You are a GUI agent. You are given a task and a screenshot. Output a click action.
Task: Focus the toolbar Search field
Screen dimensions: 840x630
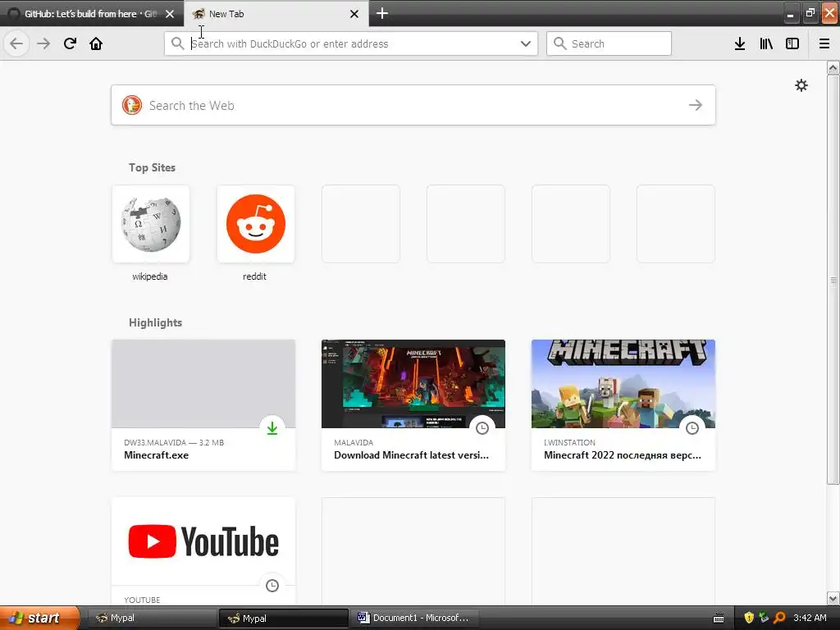point(609,43)
